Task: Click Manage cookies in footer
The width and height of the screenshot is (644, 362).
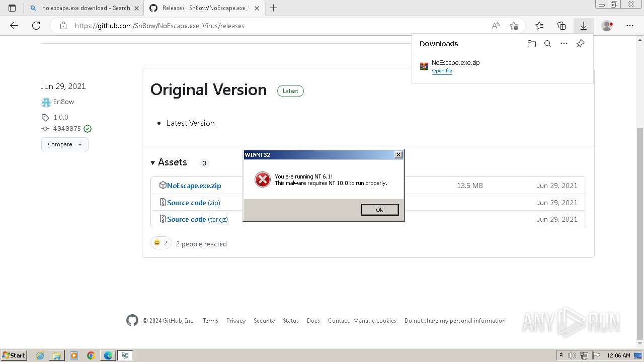Action: click(375, 321)
